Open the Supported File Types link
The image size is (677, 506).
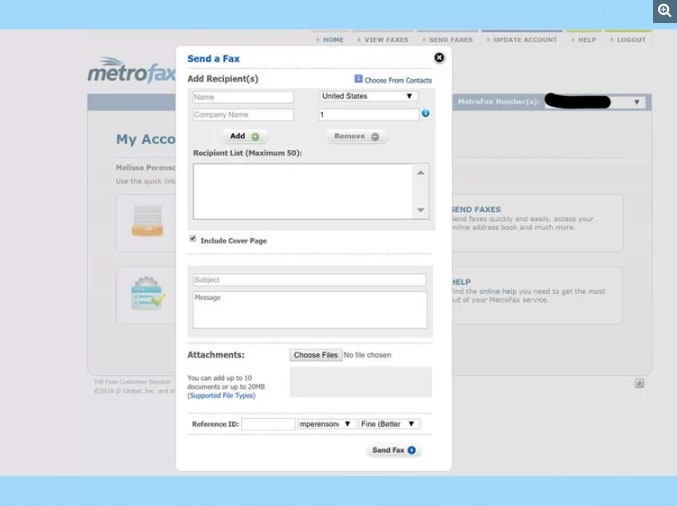(x=221, y=395)
